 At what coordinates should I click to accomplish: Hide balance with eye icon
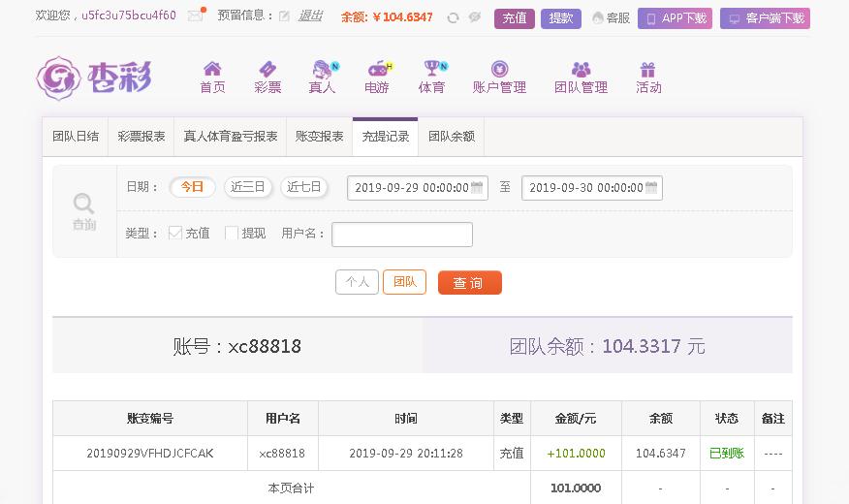coord(475,16)
